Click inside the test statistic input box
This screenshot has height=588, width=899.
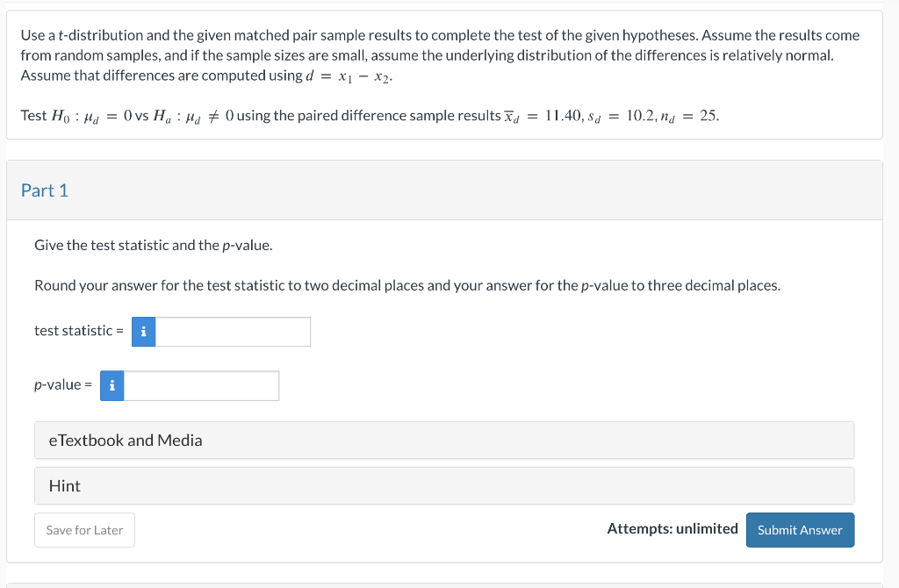point(233,332)
